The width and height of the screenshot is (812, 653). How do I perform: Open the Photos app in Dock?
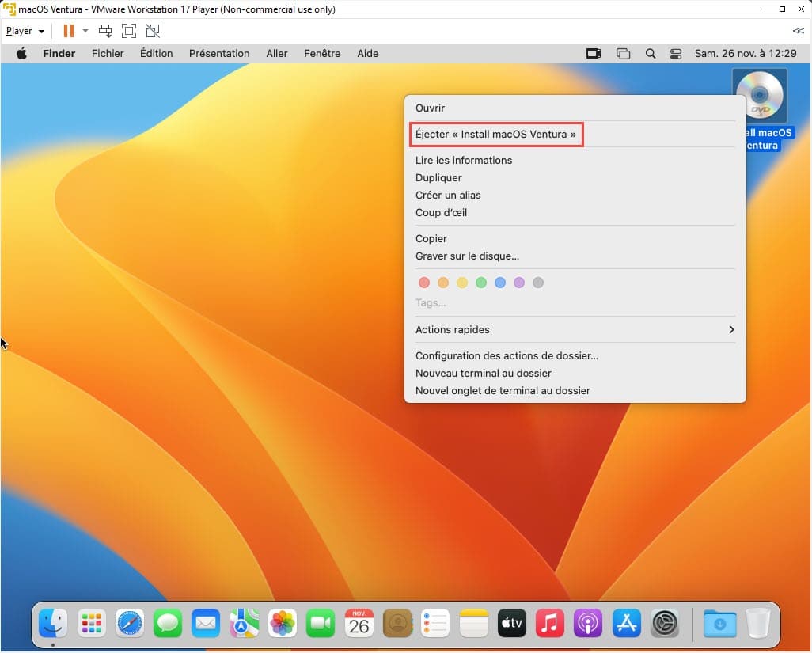point(283,624)
